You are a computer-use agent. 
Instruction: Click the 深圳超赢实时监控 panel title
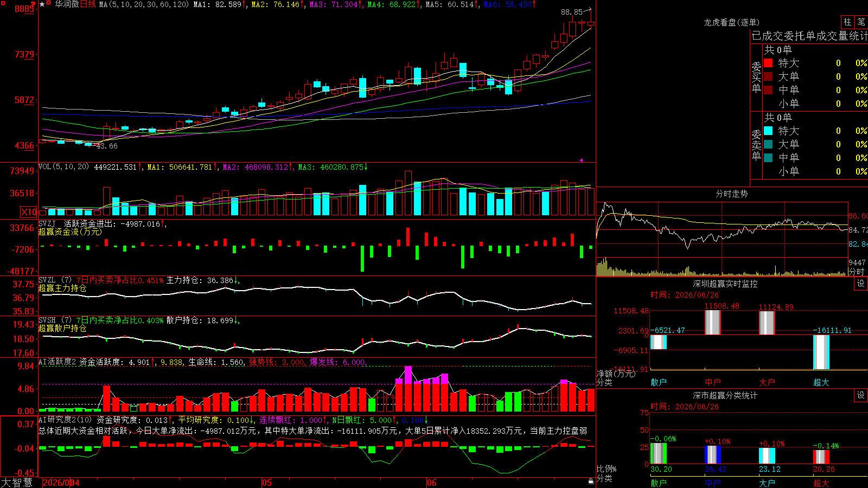point(725,284)
